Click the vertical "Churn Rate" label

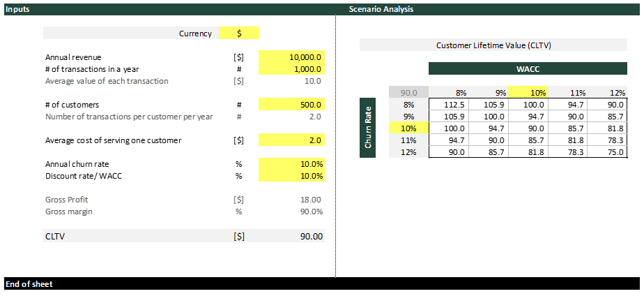(x=367, y=128)
